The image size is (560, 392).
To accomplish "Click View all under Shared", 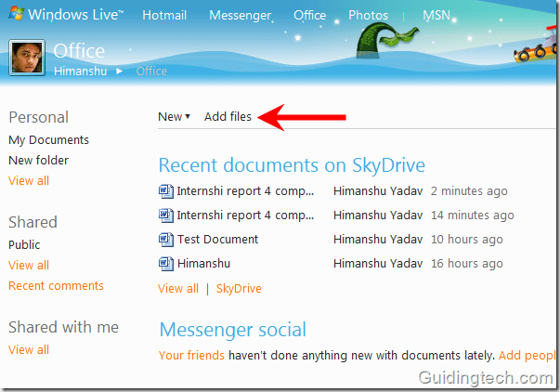I will (x=29, y=266).
